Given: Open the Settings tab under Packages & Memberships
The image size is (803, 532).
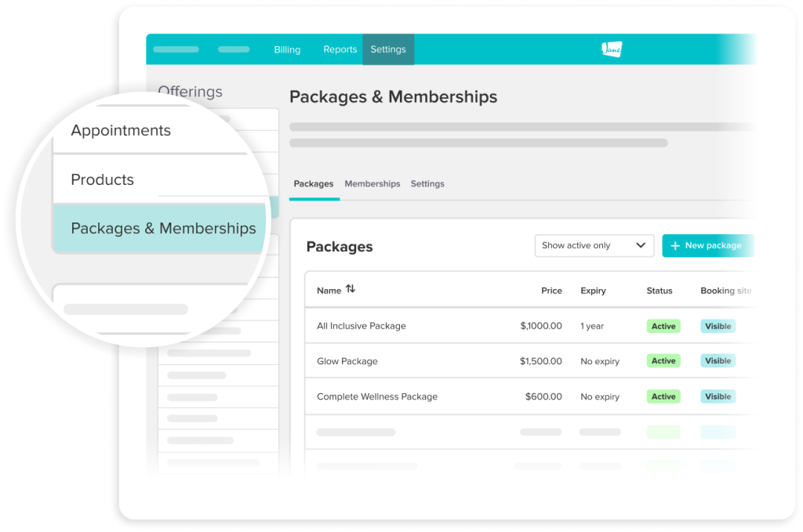Looking at the screenshot, I should (x=427, y=183).
